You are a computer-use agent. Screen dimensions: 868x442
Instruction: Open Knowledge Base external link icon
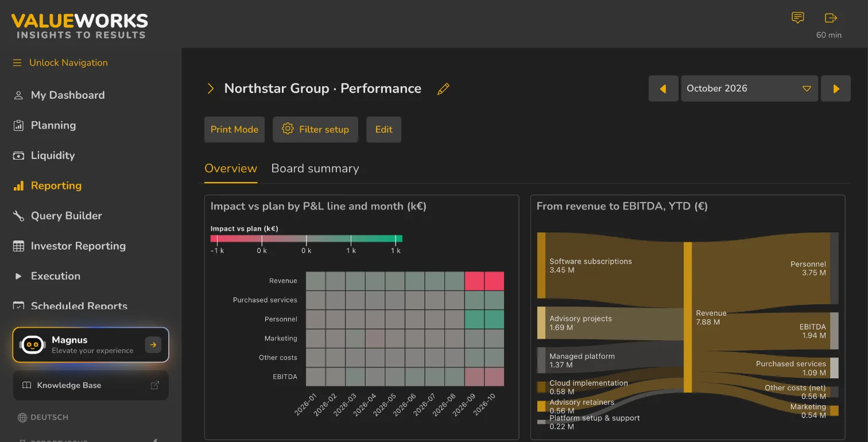click(x=155, y=385)
